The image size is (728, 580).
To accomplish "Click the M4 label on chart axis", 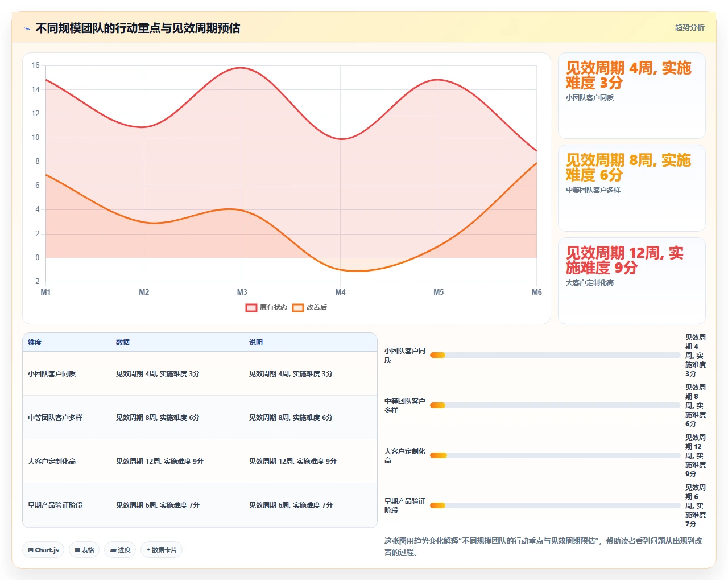I will click(340, 292).
